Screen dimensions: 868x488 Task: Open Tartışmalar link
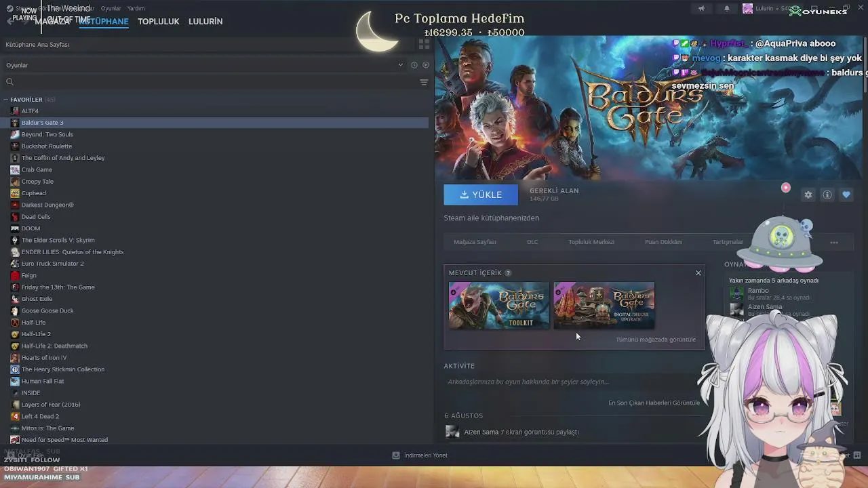click(x=728, y=242)
